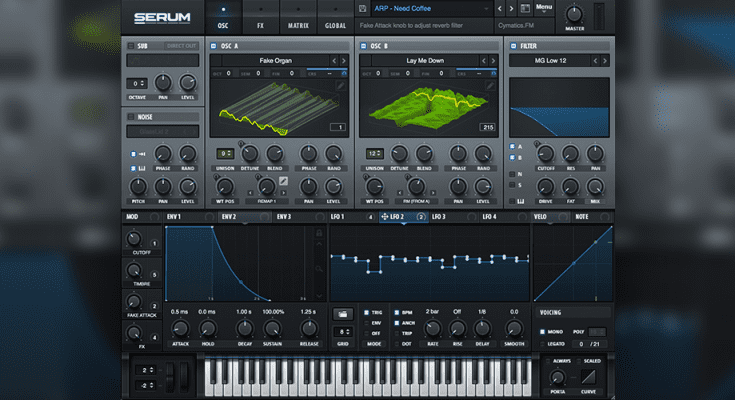Enable filter routing for noise N
The height and width of the screenshot is (400, 735).
(x=512, y=174)
